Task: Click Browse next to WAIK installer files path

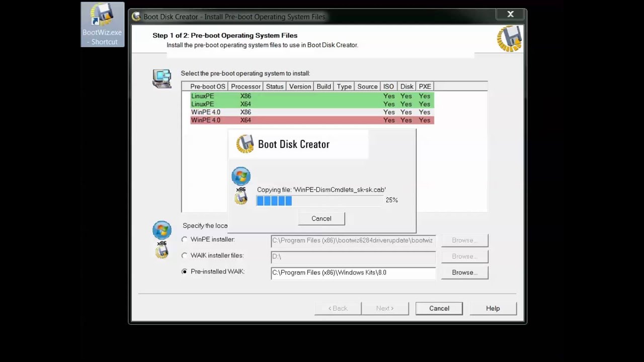Action: pyautogui.click(x=464, y=256)
